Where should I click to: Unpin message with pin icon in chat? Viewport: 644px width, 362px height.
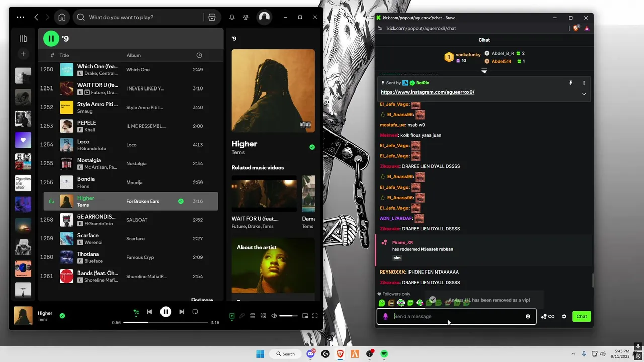tap(571, 83)
